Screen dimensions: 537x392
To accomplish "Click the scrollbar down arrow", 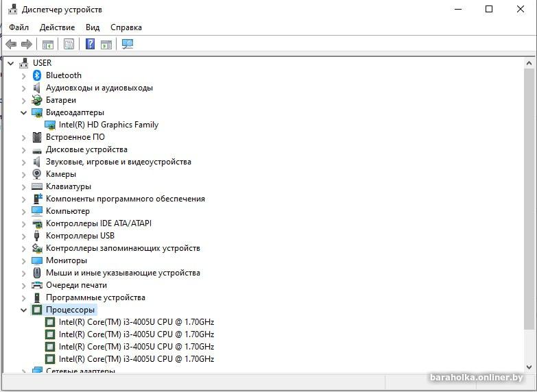I will [x=529, y=367].
